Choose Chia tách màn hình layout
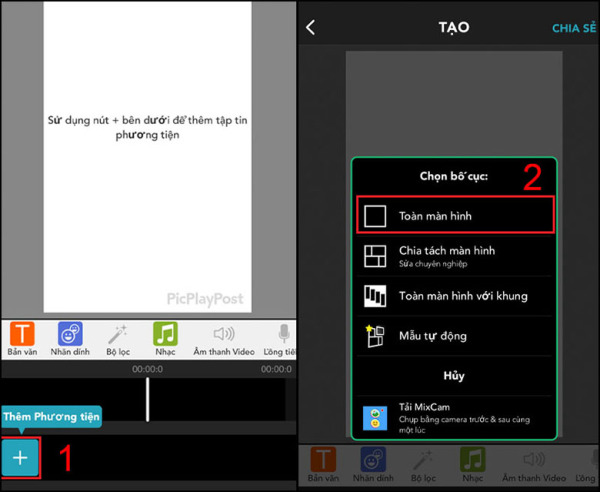Image resolution: width=600 pixels, height=492 pixels. (x=455, y=255)
